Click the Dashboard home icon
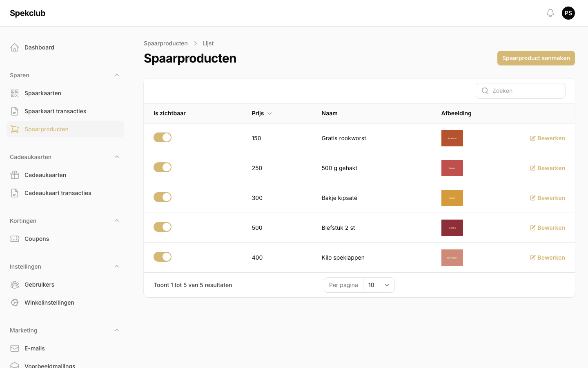 (15, 47)
